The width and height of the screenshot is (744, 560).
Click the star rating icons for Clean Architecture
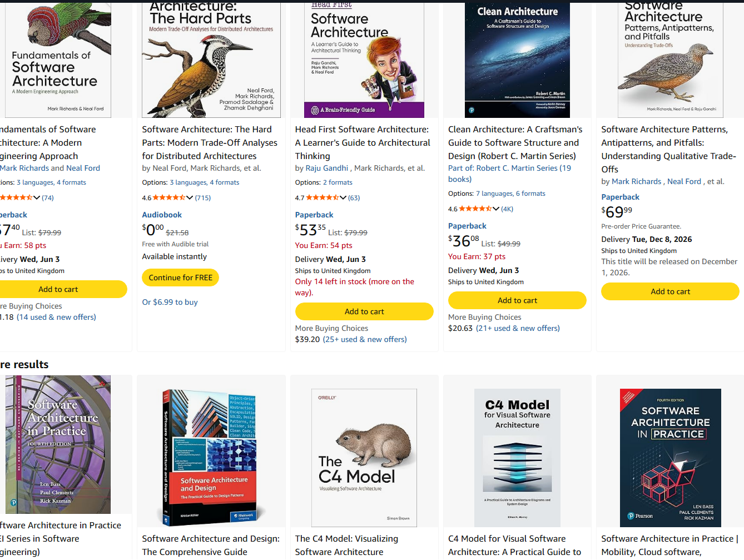tap(475, 209)
